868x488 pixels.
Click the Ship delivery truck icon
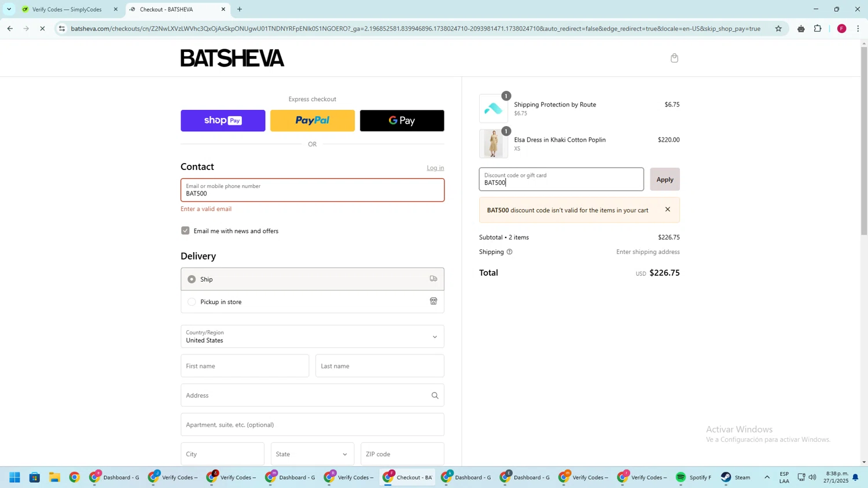point(433,279)
